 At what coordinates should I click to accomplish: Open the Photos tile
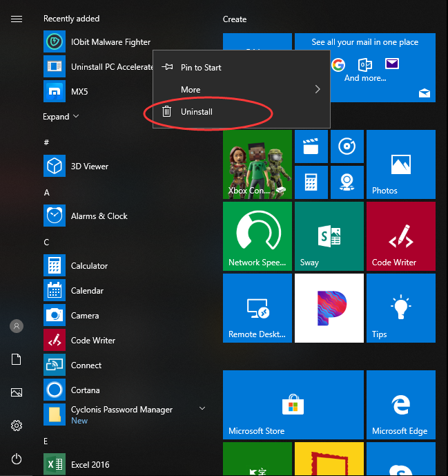pyautogui.click(x=401, y=164)
